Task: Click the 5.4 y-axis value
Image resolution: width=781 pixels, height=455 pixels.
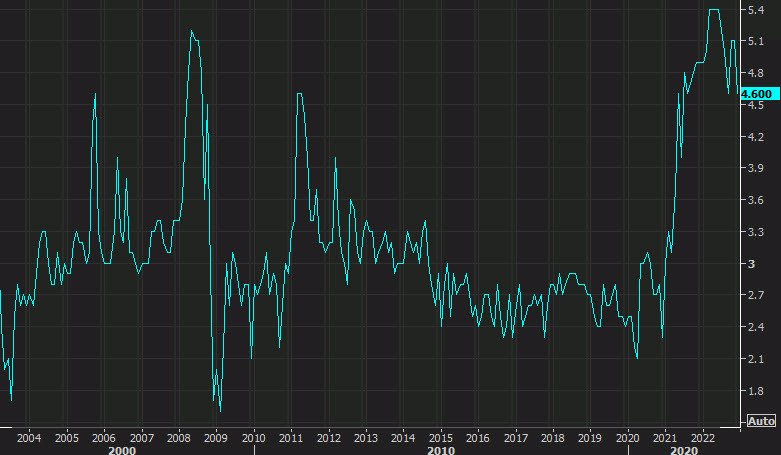Action: click(756, 9)
